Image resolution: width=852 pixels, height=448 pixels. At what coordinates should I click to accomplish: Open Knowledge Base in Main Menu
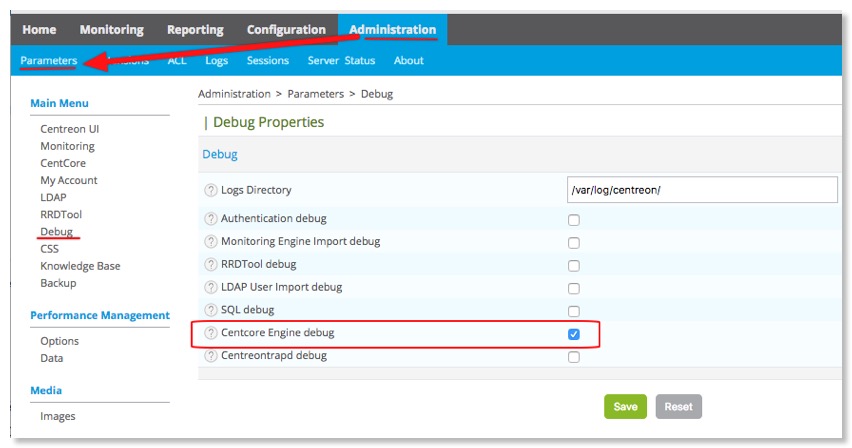(x=80, y=266)
